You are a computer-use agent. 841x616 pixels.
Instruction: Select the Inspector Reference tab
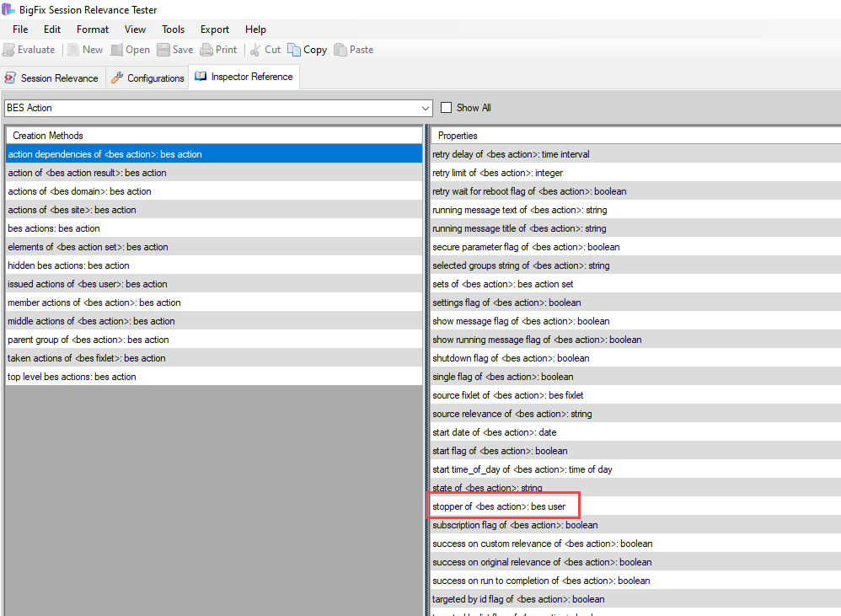click(244, 77)
